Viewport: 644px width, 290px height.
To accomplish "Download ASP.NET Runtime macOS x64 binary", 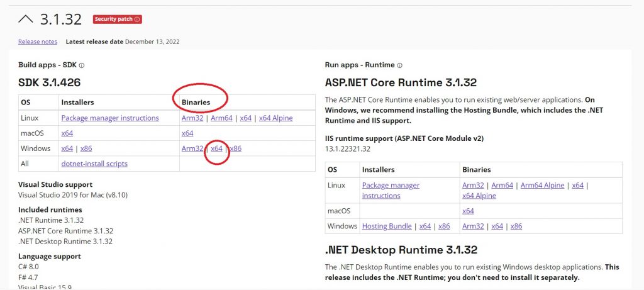I will point(468,211).
